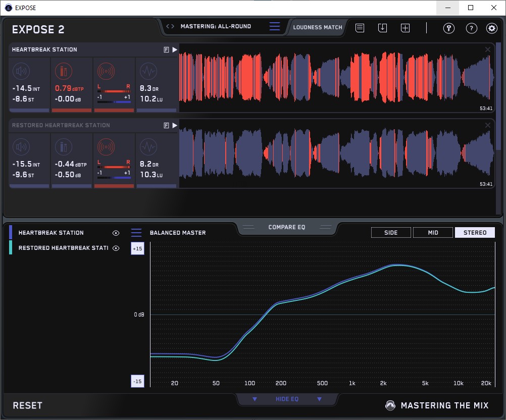Play the Heartbreak Station track
506x420 pixels.
click(x=175, y=49)
